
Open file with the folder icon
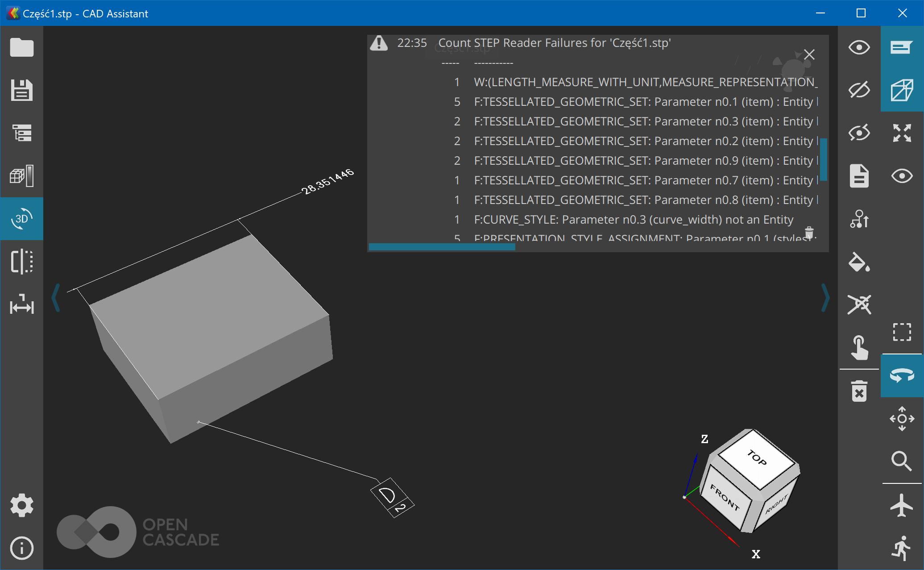[21, 47]
